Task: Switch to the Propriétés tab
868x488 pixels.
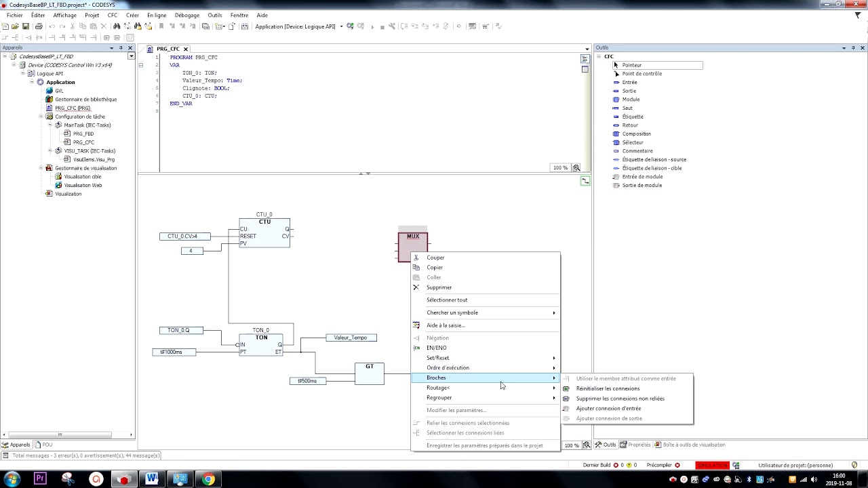Action: 635,445
